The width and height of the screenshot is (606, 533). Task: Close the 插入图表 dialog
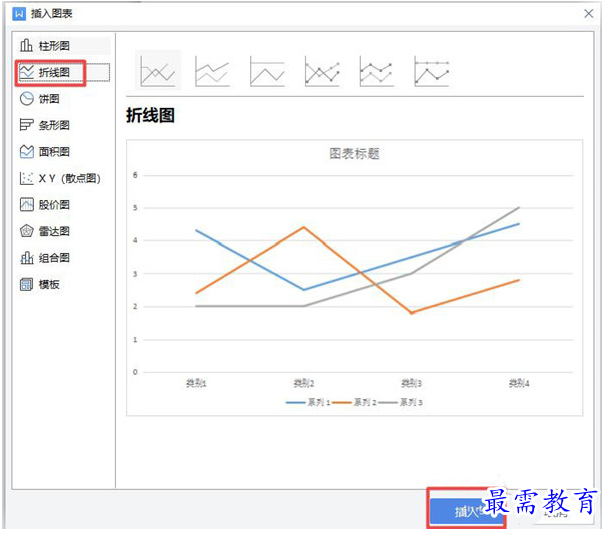588,14
